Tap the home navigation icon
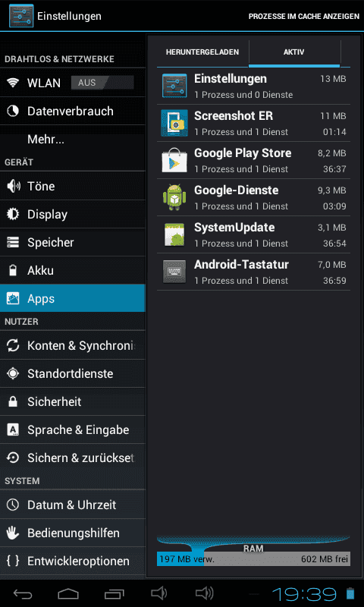 coord(68,593)
